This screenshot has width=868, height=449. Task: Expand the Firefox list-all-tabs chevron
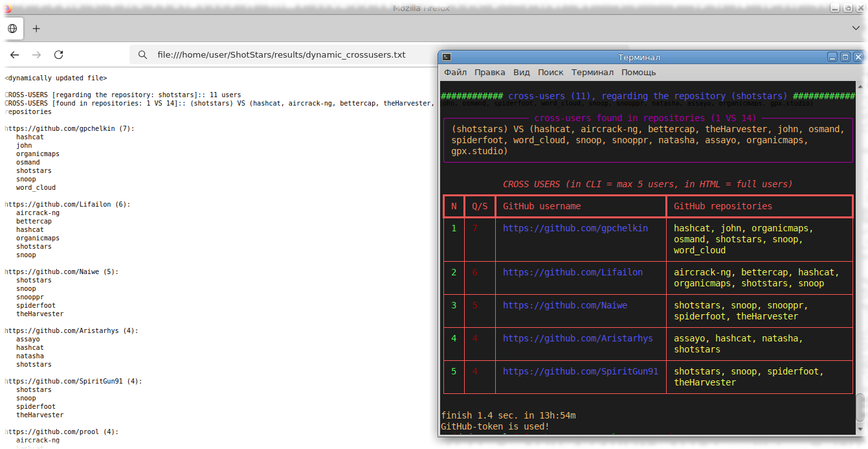[x=856, y=29]
